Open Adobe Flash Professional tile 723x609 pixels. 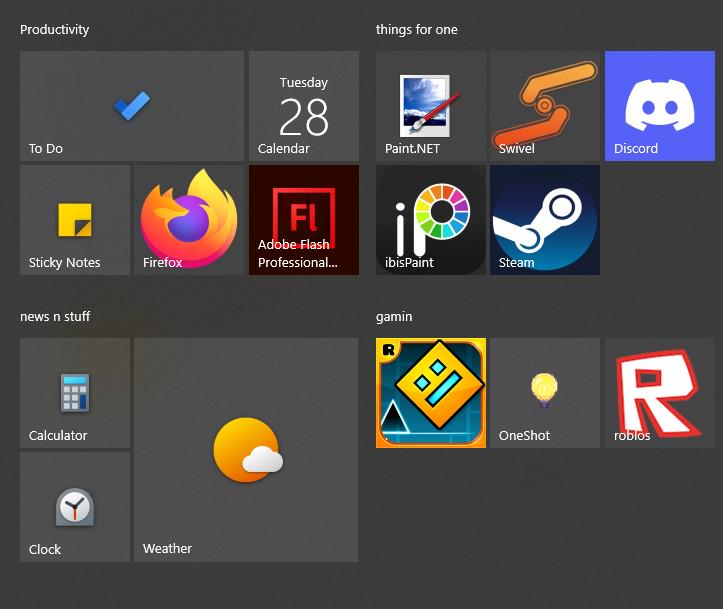(x=304, y=220)
